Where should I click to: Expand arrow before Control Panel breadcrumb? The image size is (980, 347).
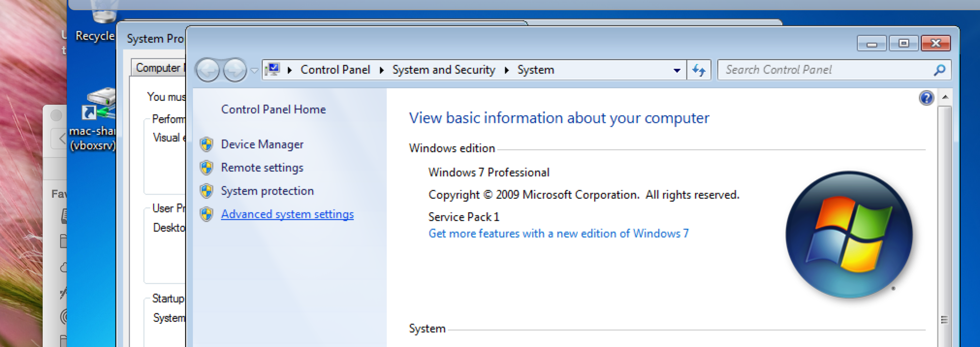(290, 70)
